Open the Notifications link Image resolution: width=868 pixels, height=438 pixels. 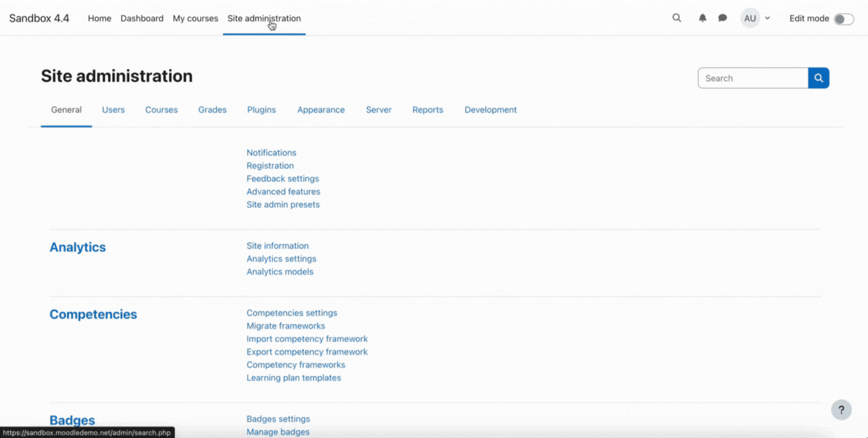click(271, 153)
